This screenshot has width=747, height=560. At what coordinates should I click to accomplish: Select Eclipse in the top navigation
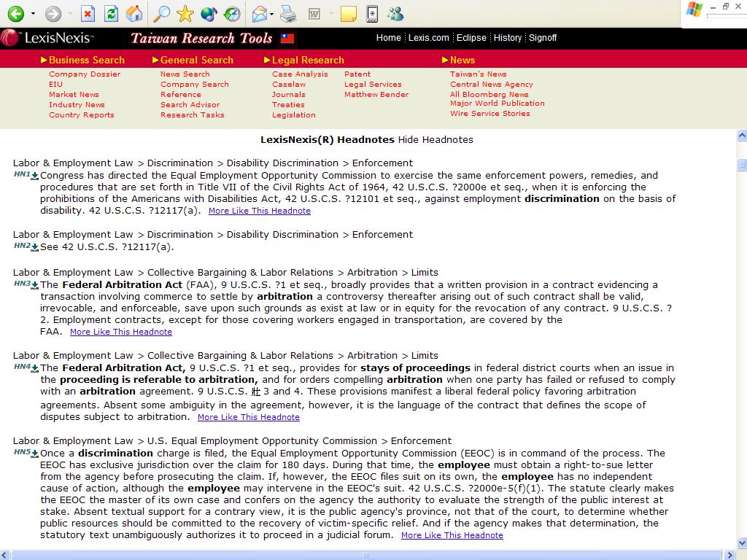(471, 38)
